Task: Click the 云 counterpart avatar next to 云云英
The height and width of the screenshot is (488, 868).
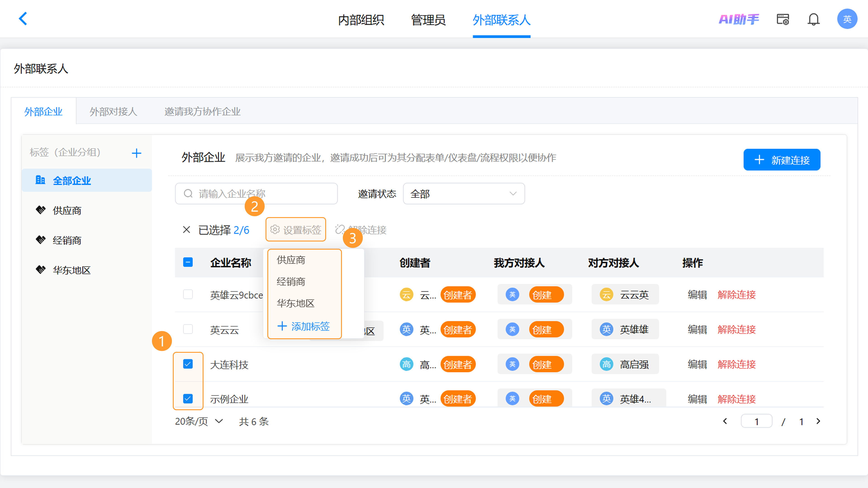Action: tap(607, 295)
